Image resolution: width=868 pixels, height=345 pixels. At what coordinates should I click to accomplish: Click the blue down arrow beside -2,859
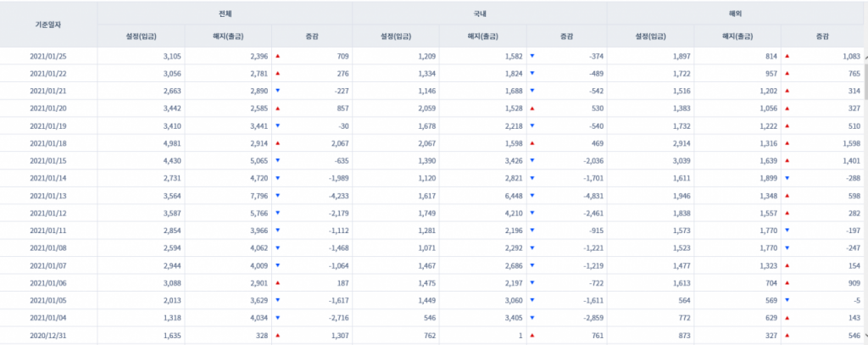(x=531, y=320)
